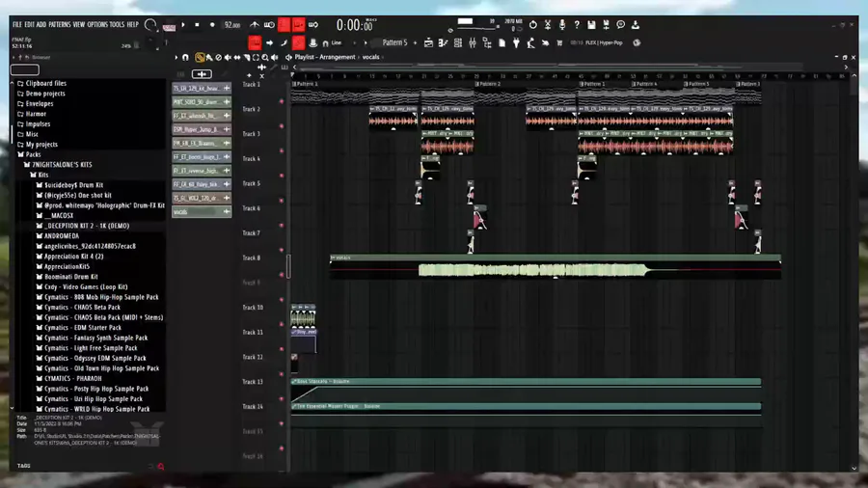Click the save floppy disk icon
This screenshot has width=868, height=488.
click(591, 25)
